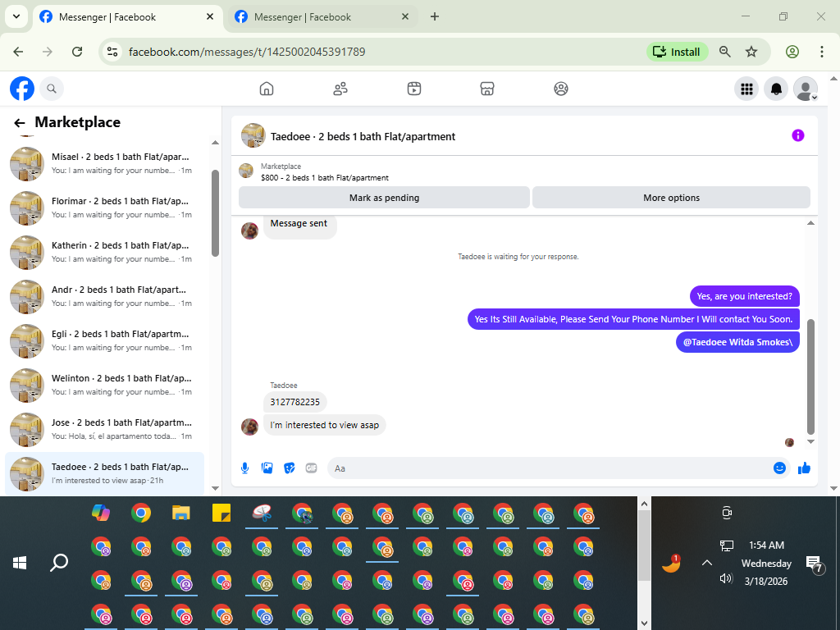Open the Groups icon
The height and width of the screenshot is (630, 840).
(x=561, y=89)
